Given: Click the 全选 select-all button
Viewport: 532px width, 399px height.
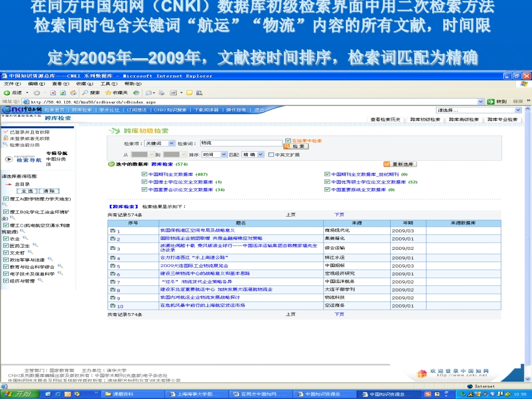Looking at the screenshot, I should point(27,191).
